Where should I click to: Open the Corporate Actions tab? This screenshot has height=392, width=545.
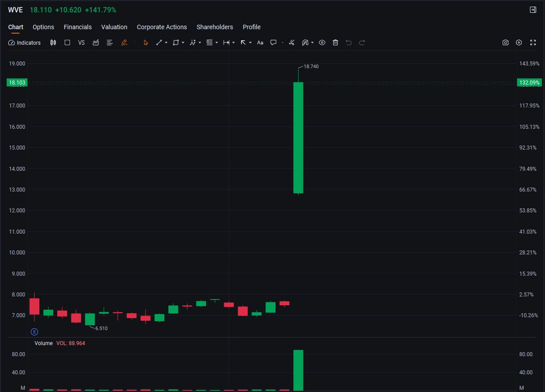click(162, 27)
